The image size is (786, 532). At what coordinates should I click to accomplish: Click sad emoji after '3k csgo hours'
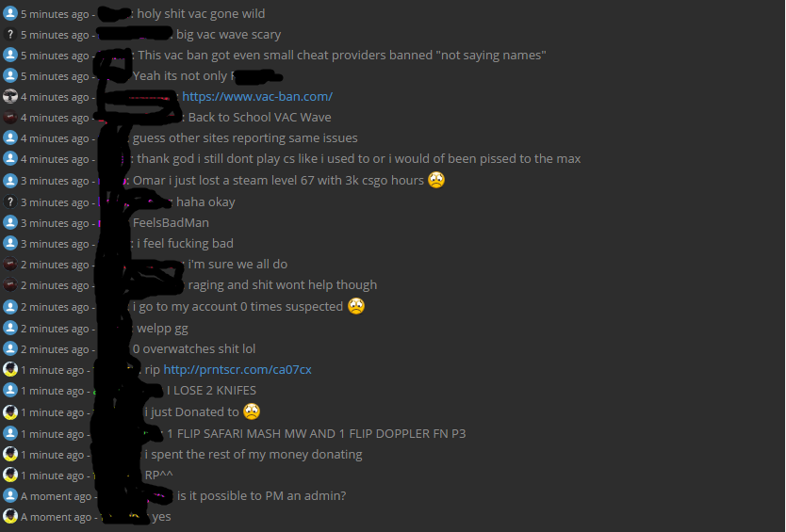point(436,180)
